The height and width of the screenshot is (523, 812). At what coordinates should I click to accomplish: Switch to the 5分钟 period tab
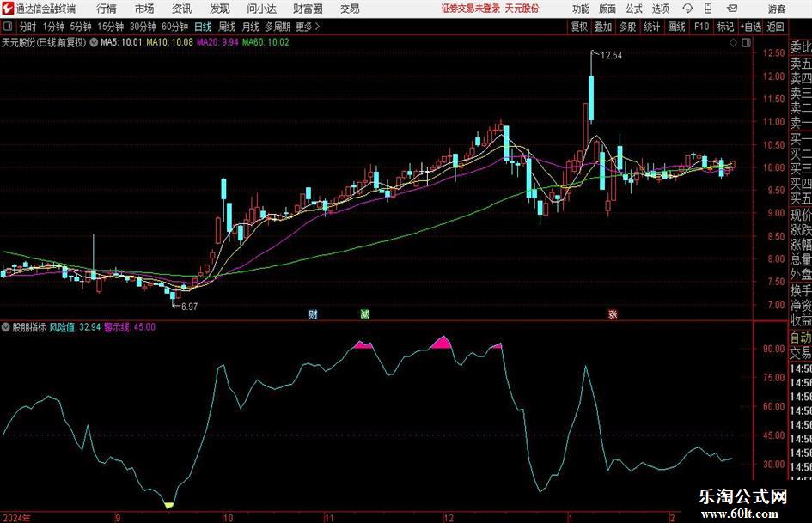(81, 27)
